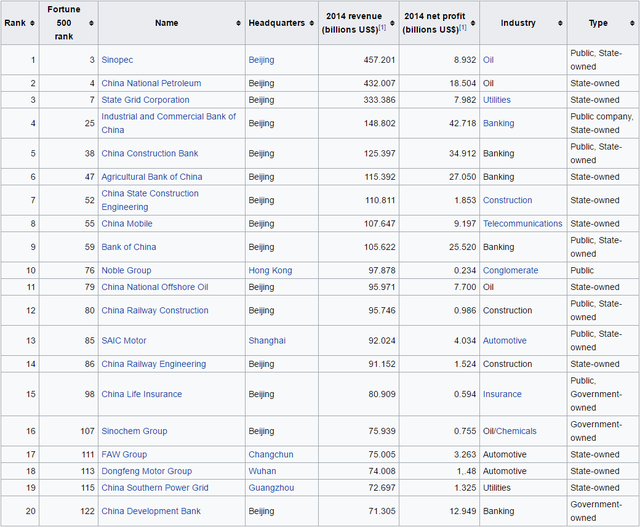Open China National Petroleum link

pos(151,83)
